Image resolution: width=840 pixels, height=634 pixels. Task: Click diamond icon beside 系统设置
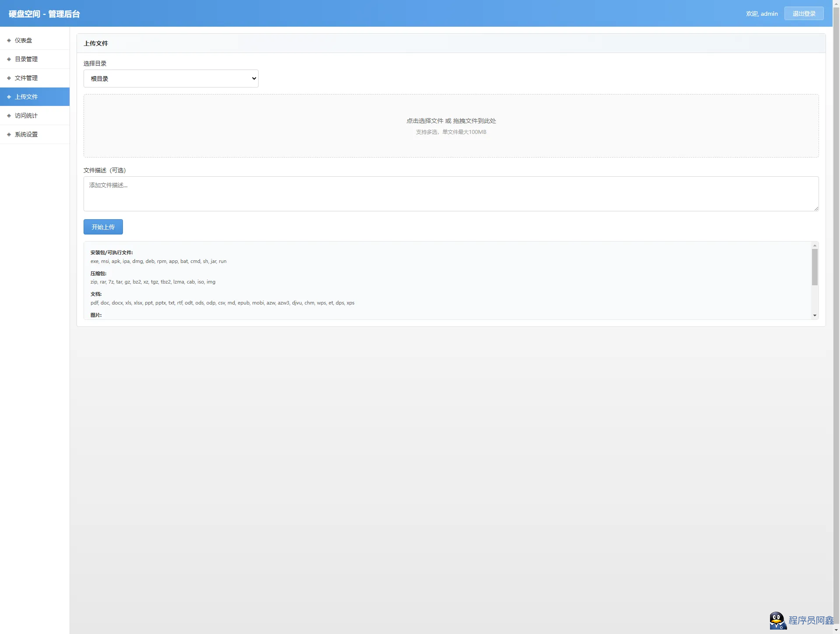click(x=9, y=134)
